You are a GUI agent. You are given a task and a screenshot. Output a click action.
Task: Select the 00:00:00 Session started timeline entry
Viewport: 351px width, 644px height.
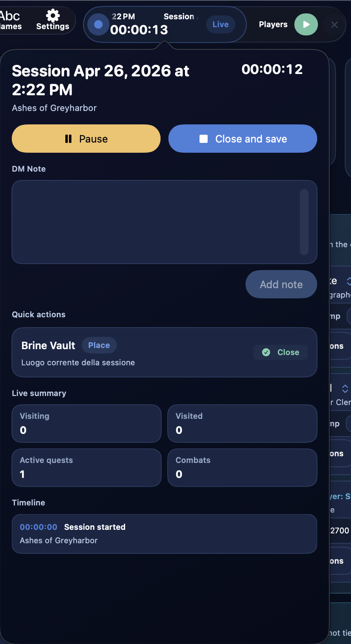coord(164,534)
